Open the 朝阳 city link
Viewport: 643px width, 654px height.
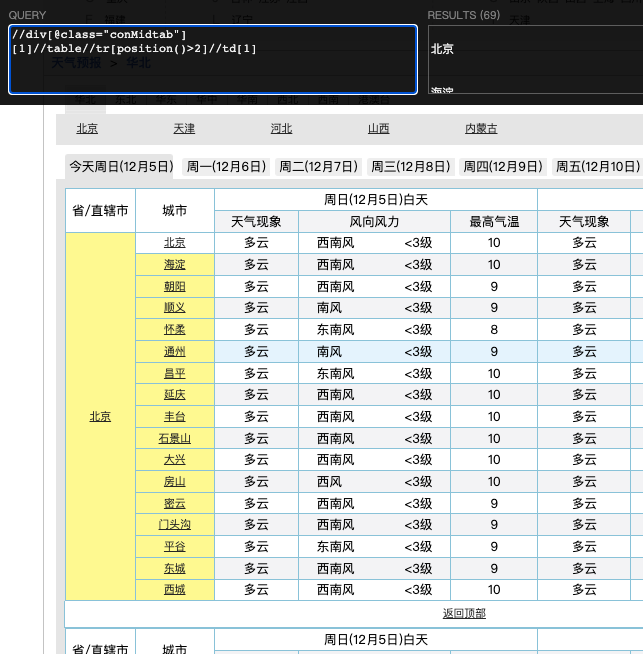point(175,287)
